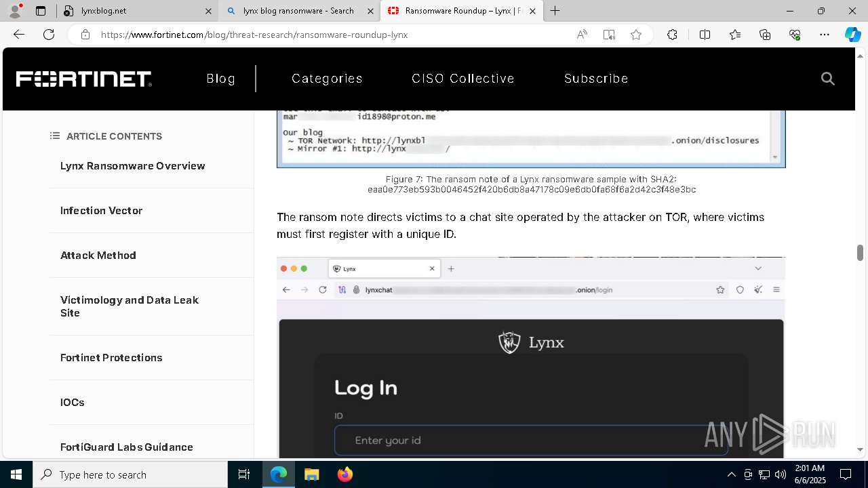868x488 pixels.
Task: Jump to Victimology and Data Leak Site
Action: point(129,306)
